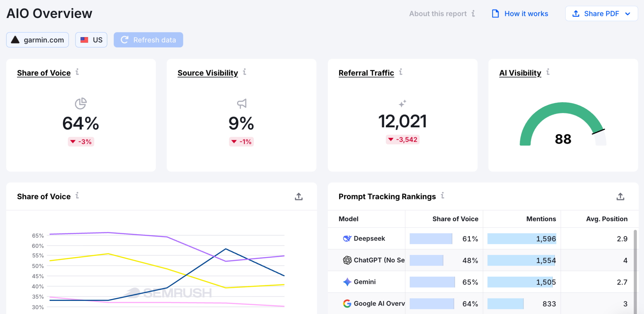The image size is (644, 314).
Task: Open the Share of Voice card title link
Action: click(44, 73)
